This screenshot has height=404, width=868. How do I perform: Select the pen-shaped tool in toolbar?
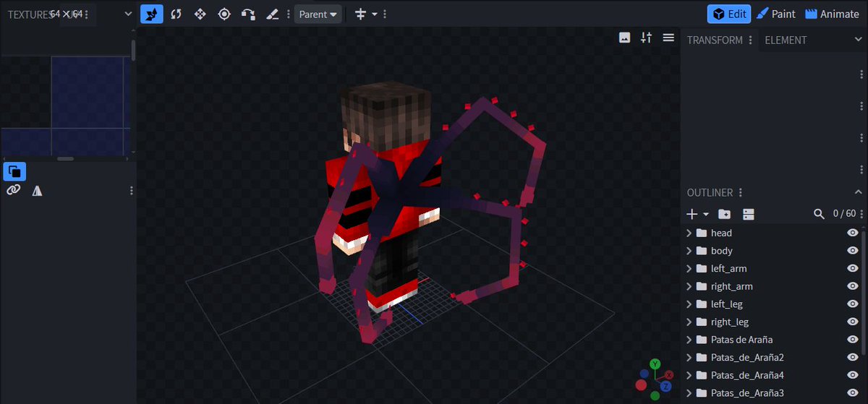click(x=272, y=14)
